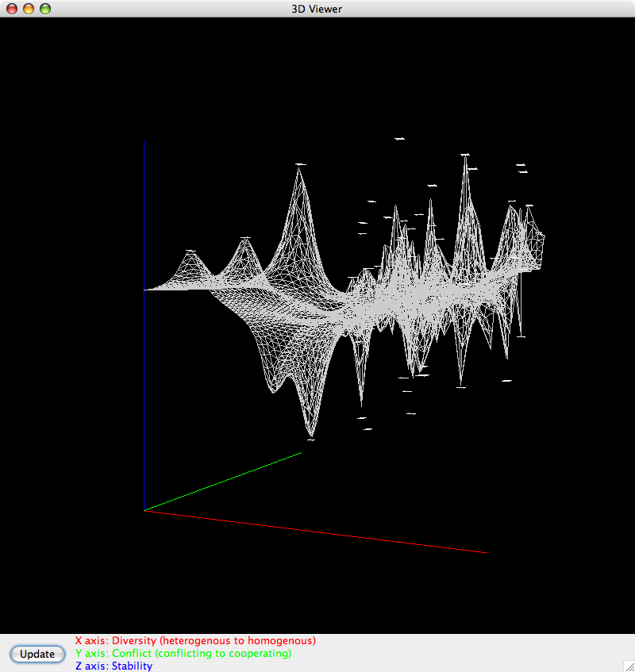Click the deepest mesh valley bottom tip
This screenshot has width=635, height=672.
tap(310, 436)
